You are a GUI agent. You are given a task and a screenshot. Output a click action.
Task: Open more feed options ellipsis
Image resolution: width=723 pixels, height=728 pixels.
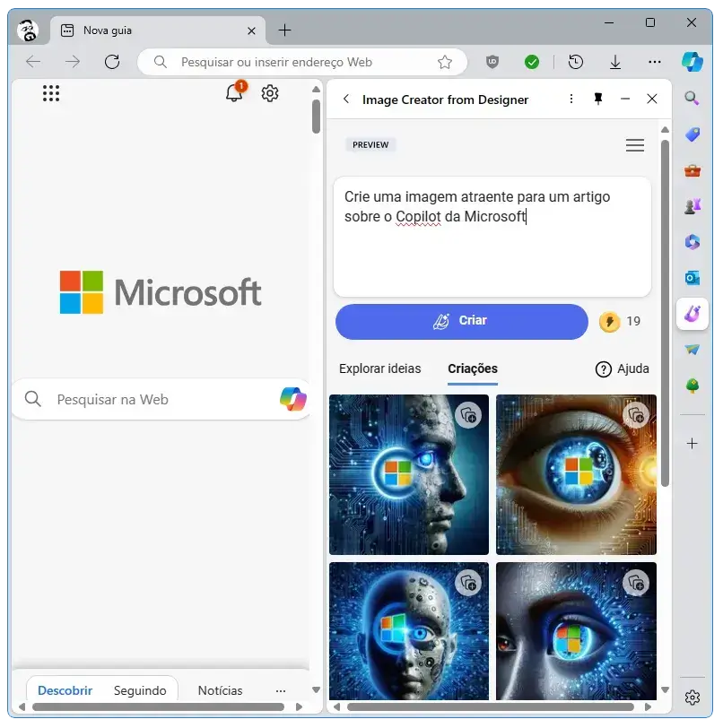tap(280, 691)
